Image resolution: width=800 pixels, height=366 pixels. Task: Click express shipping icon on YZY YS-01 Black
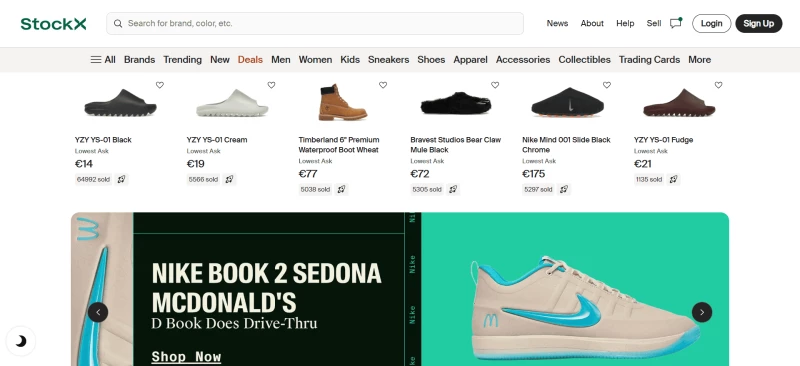121,179
